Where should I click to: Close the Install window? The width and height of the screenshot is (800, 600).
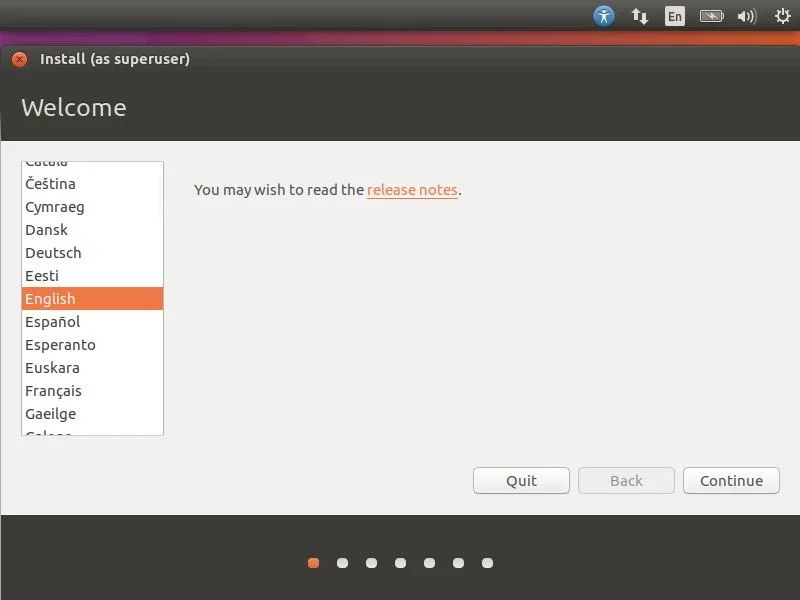[19, 60]
